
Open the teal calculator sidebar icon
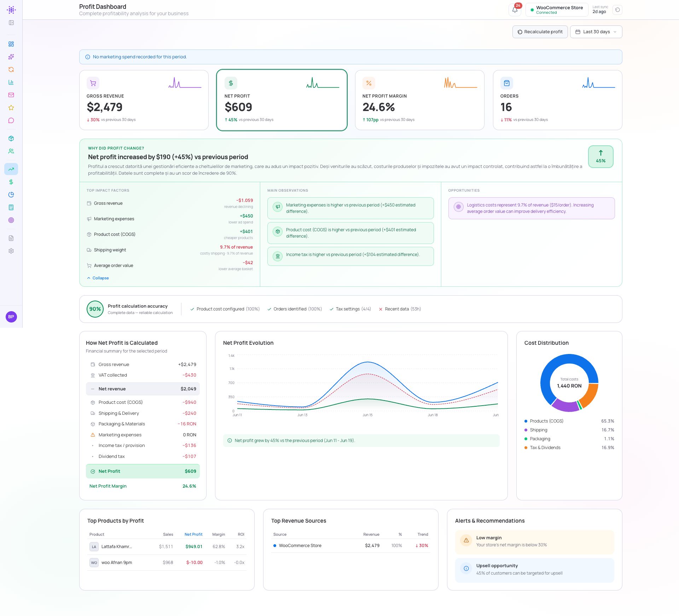11,208
